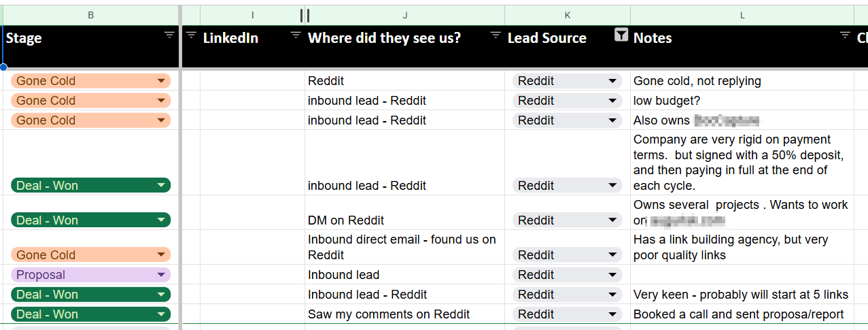This screenshot has width=868, height=330.
Task: Select column J header
Action: [x=405, y=15]
